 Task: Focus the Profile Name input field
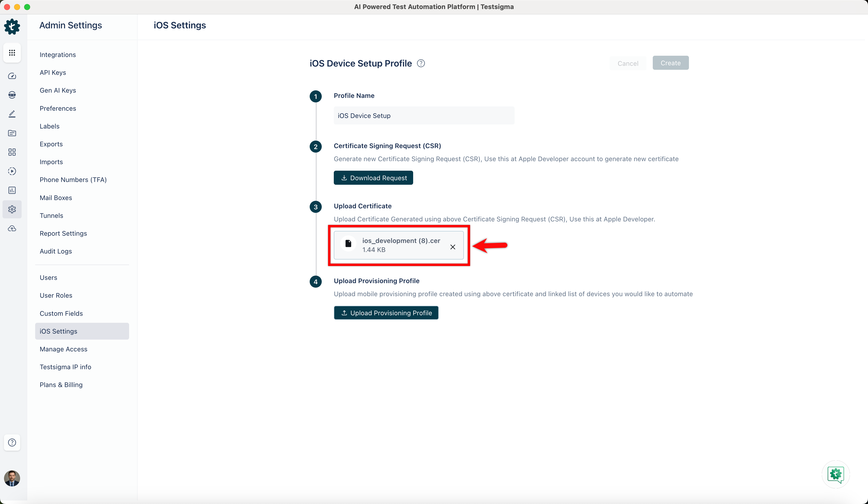point(424,116)
